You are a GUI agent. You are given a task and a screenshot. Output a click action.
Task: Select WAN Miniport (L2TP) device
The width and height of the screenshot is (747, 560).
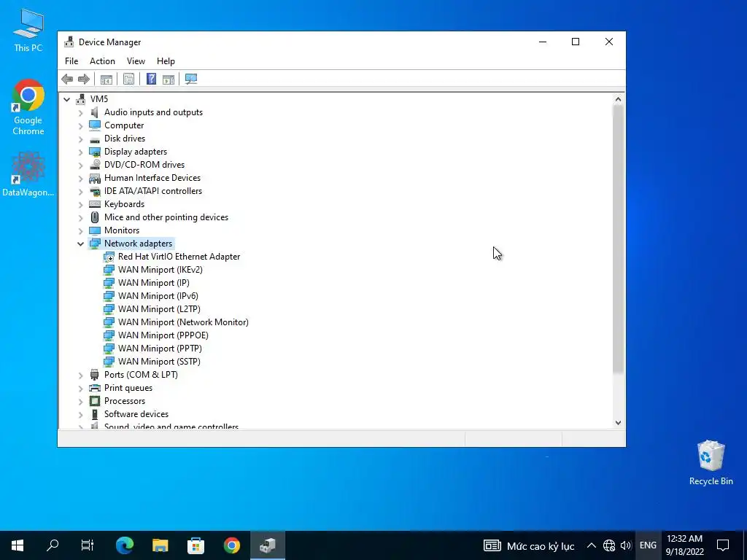(159, 309)
